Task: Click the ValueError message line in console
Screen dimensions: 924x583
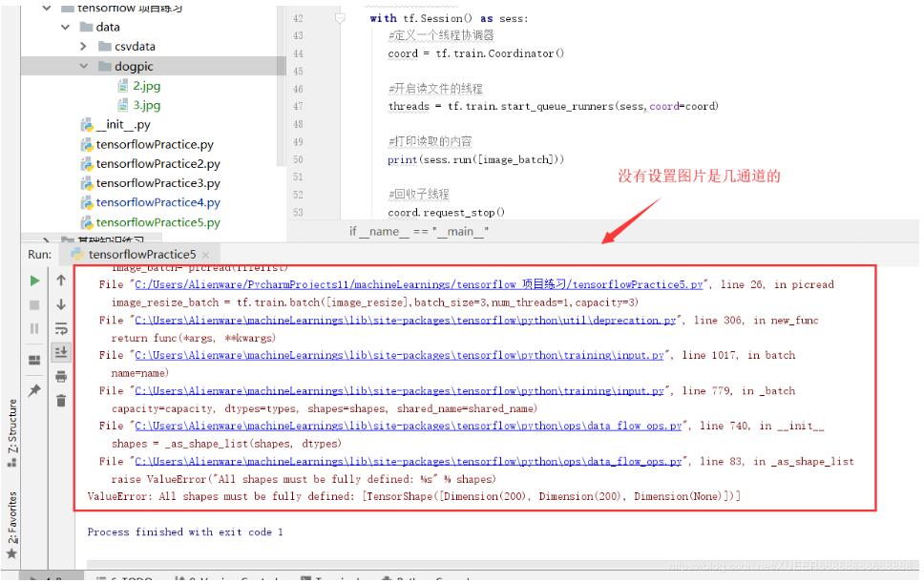Action: (x=413, y=497)
